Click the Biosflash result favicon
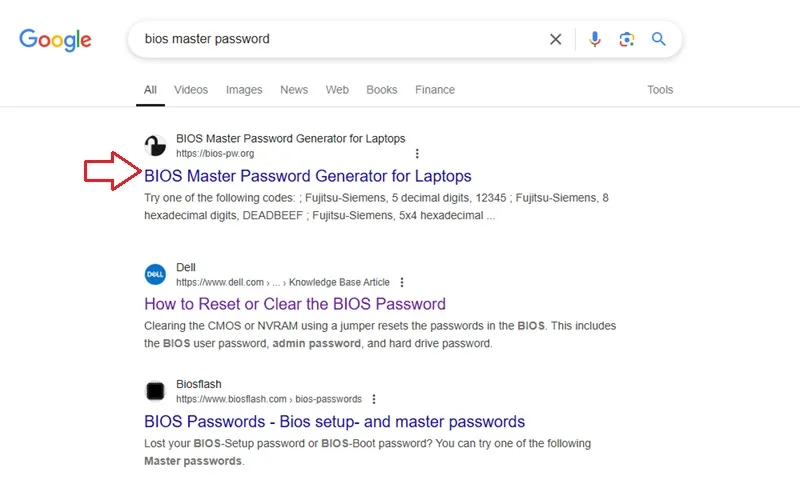Screen dimensions: 800x500 [155, 391]
